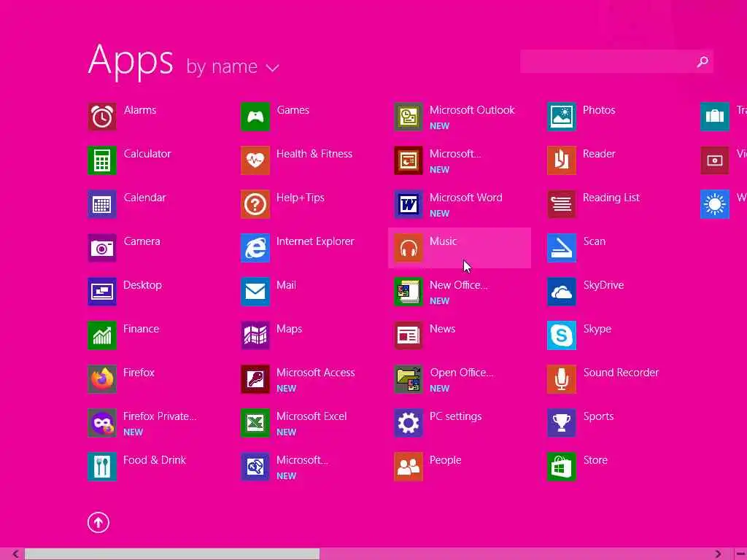Screen dimensions: 747x560
Task: Launch Firefox Private Browsing icon
Action: (102, 423)
